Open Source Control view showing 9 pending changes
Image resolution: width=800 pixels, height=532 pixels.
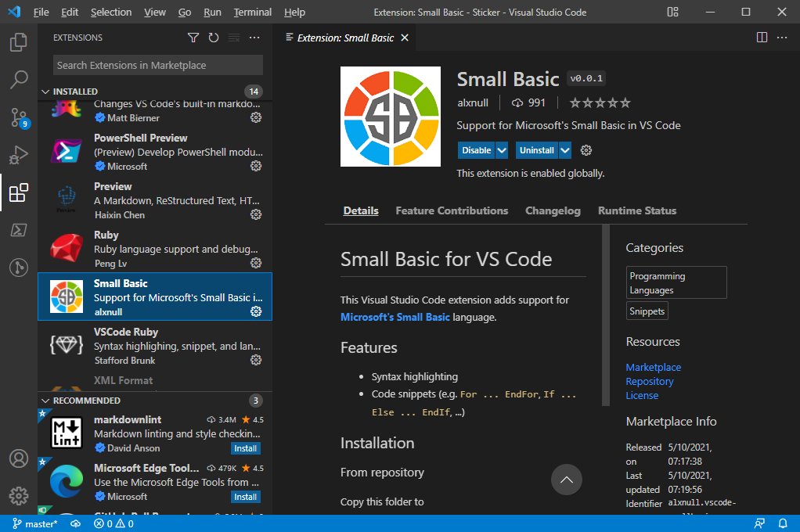tap(19, 117)
